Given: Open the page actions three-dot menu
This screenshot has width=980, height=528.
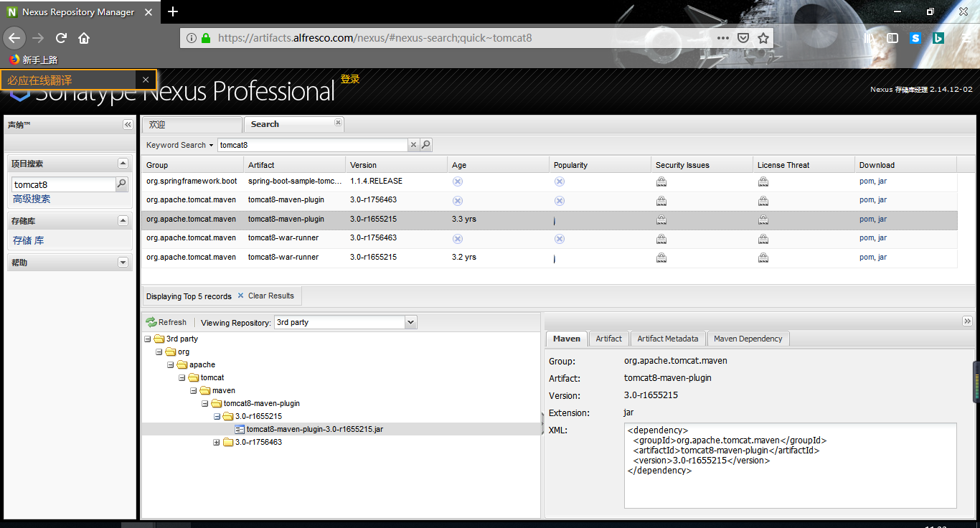Looking at the screenshot, I should click(723, 38).
